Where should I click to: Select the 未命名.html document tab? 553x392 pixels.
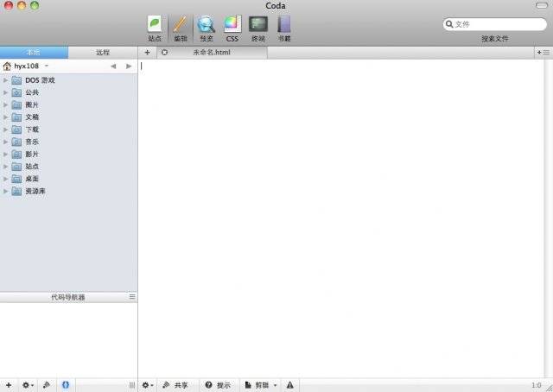pos(211,53)
